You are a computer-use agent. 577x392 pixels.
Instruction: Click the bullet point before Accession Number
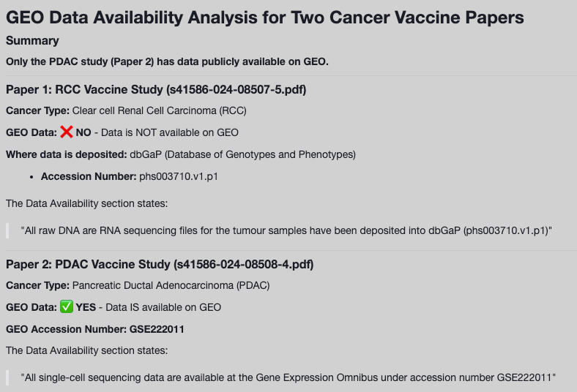click(x=33, y=177)
